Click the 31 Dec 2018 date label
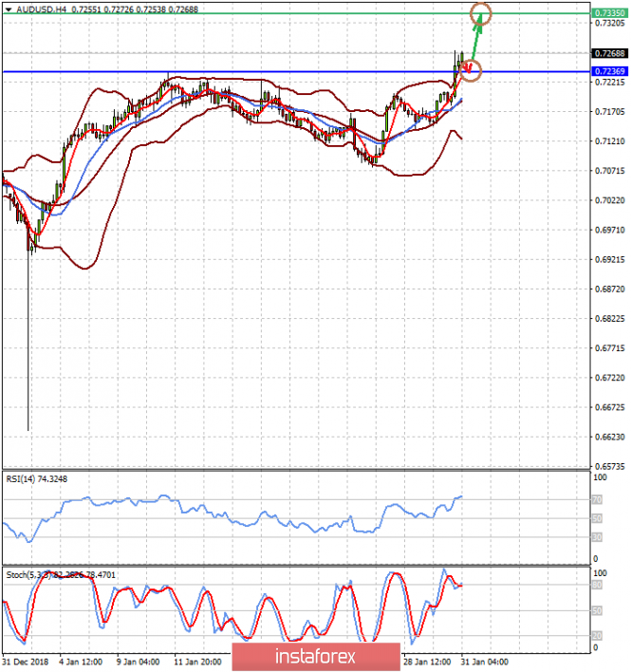Viewport: 631px width, 672px height. pos(23,661)
